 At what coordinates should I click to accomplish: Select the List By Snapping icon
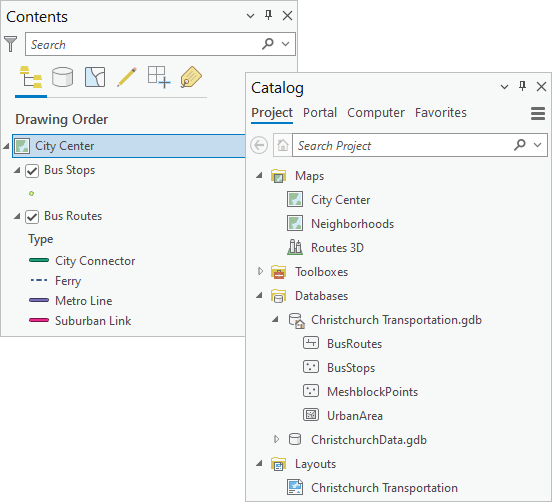pyautogui.click(x=159, y=77)
